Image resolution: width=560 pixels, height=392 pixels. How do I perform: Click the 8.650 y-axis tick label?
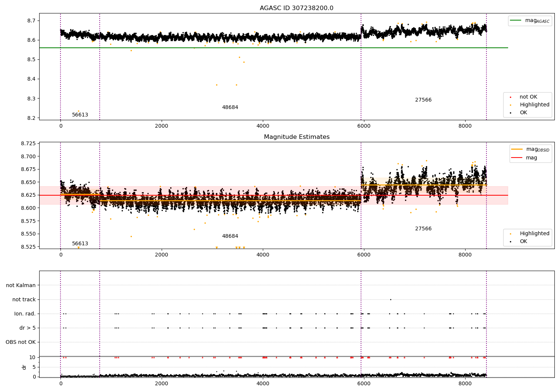click(28, 183)
